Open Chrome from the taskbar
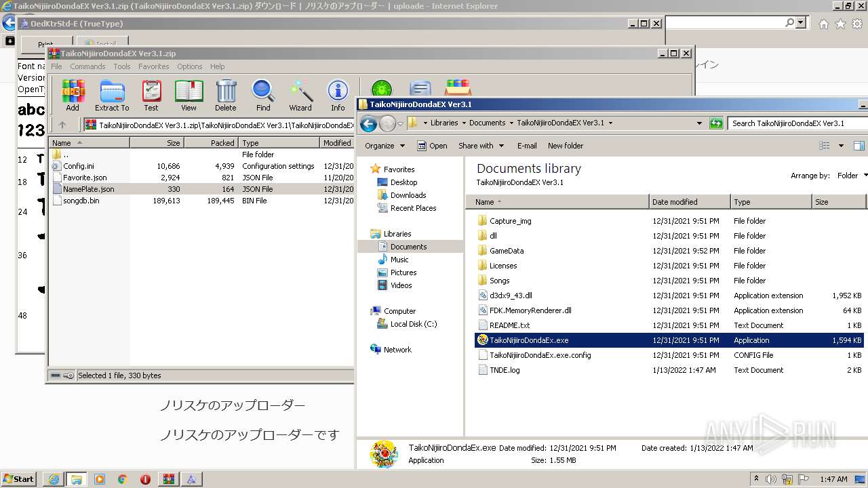This screenshot has height=488, width=868. (123, 479)
